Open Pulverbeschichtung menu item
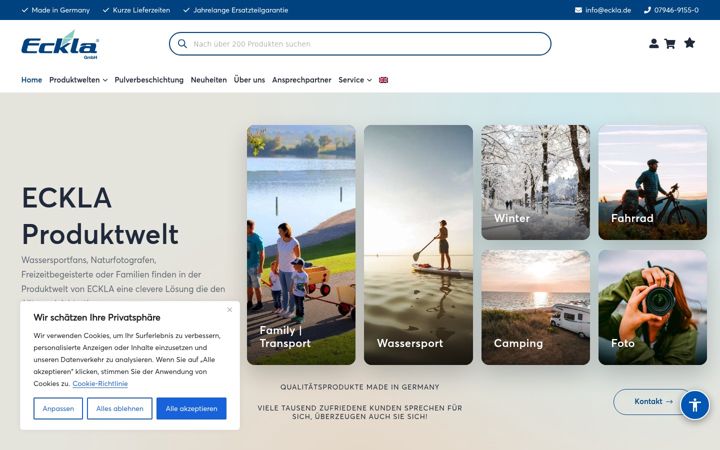 click(149, 79)
